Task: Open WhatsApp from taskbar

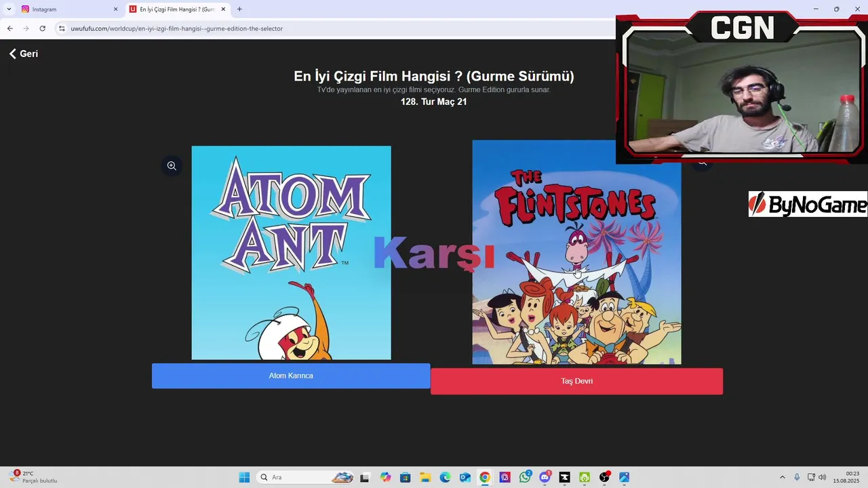Action: pyautogui.click(x=525, y=477)
